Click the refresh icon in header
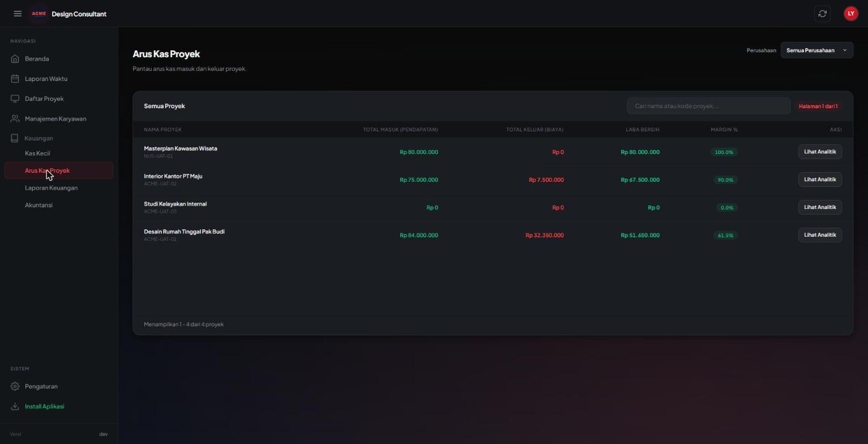This screenshot has width=868, height=444. click(x=822, y=14)
